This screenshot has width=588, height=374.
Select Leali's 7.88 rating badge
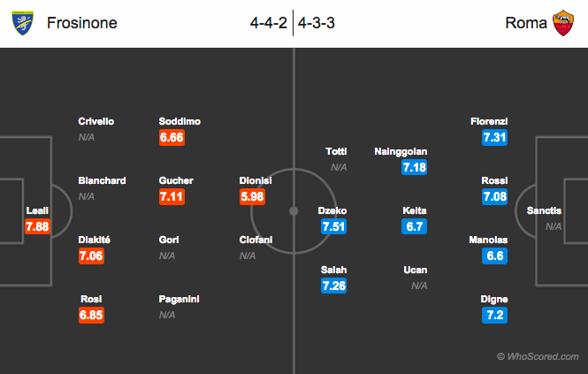37,226
